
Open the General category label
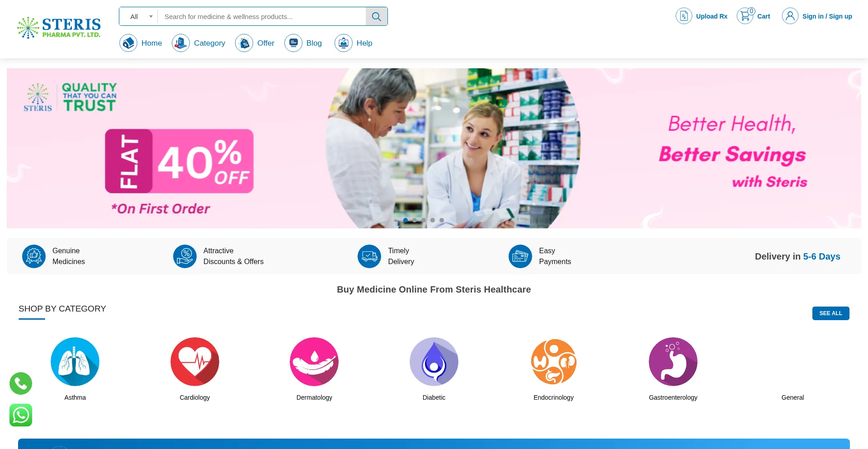coord(793,397)
